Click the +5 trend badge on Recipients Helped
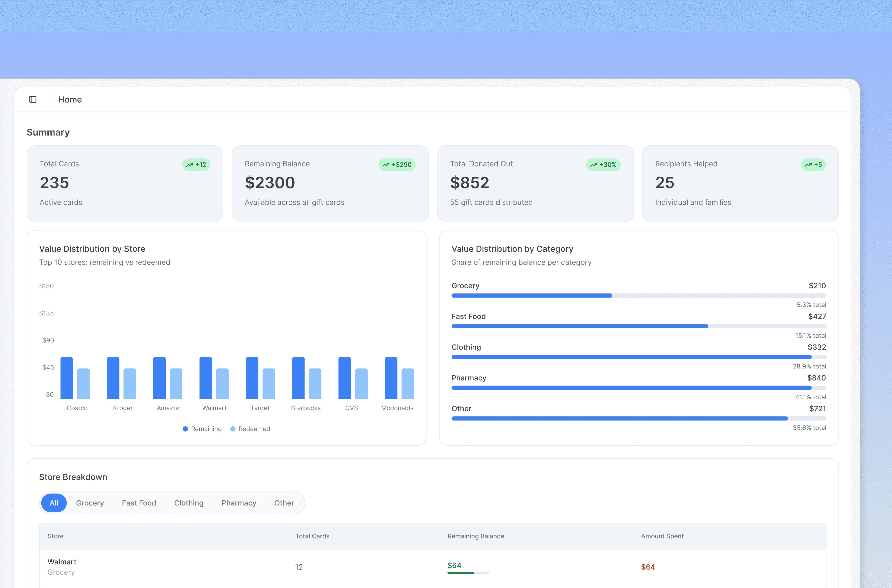 [813, 165]
